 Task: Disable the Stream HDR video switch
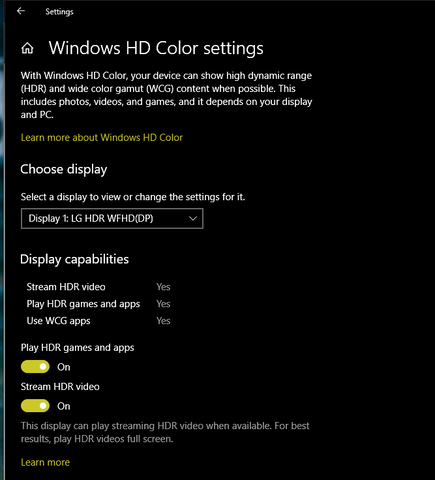click(35, 406)
